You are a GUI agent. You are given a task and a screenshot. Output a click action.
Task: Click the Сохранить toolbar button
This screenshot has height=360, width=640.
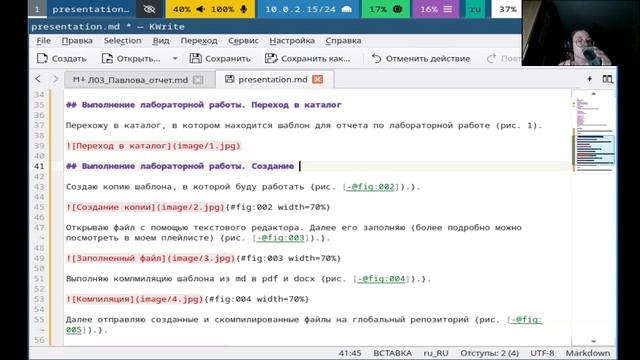click(220, 58)
